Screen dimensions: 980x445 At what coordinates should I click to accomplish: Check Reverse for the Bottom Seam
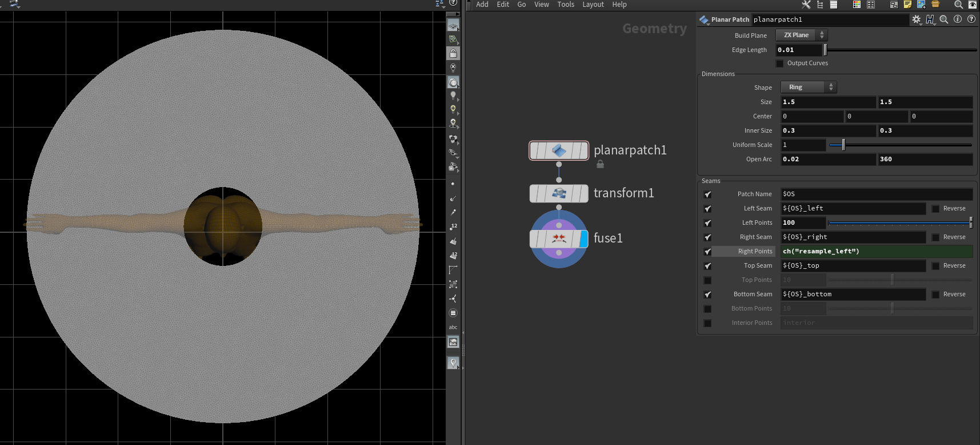935,295
